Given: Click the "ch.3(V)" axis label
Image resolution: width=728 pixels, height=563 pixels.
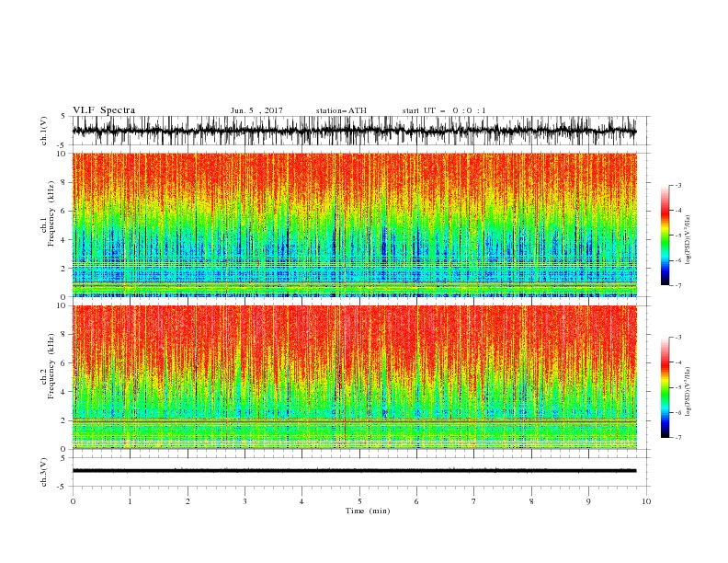Looking at the screenshot, I should click(44, 472).
